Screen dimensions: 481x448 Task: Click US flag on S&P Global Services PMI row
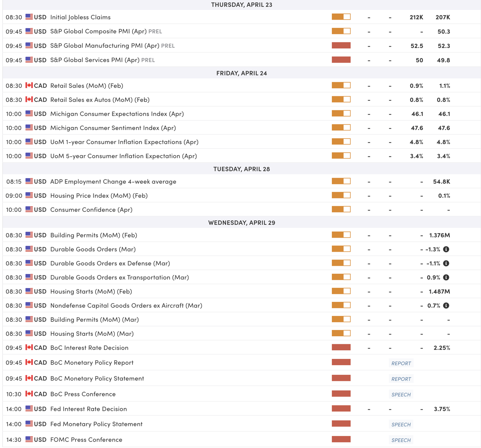29,59
